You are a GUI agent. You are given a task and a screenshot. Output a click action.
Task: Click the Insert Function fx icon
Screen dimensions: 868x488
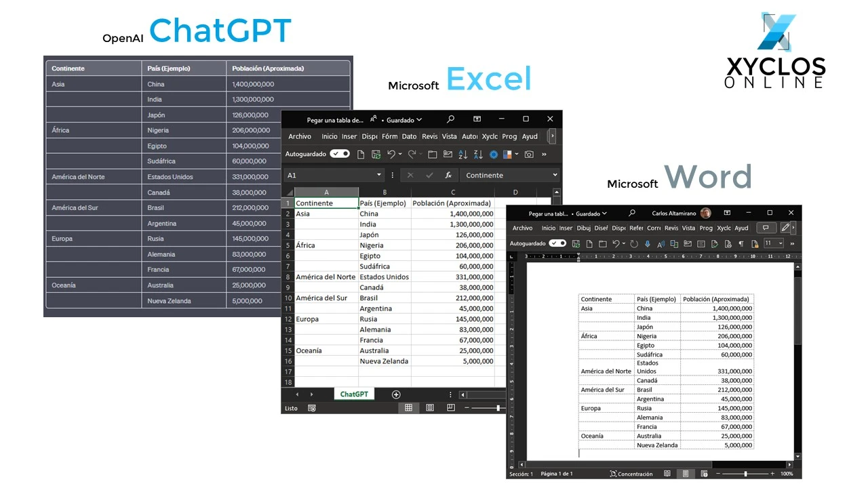tap(448, 175)
